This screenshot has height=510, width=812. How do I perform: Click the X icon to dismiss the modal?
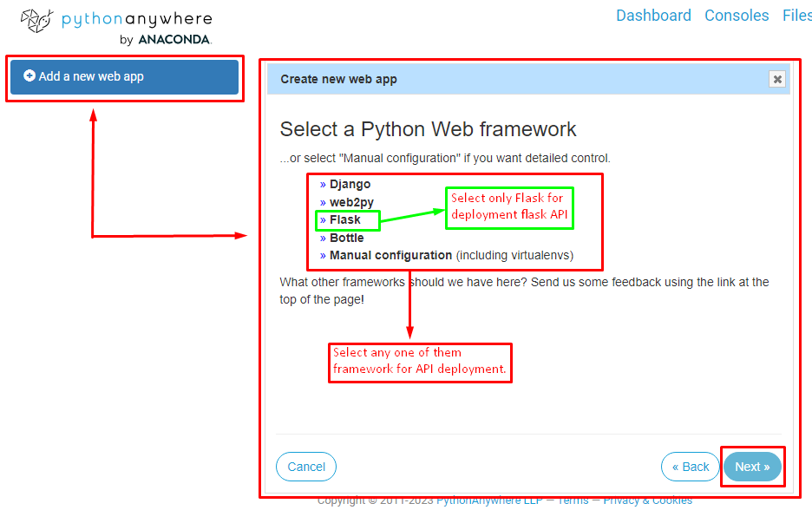pyautogui.click(x=777, y=79)
